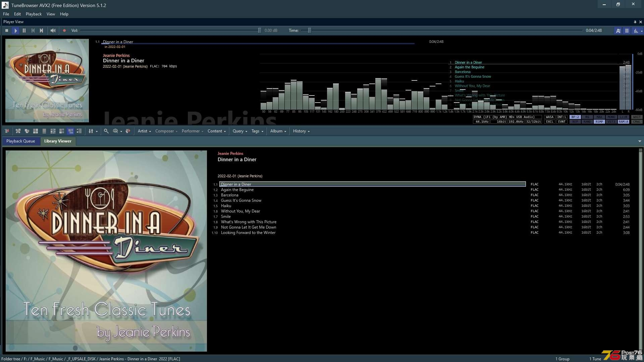Click the WASA output mode label

pyautogui.click(x=550, y=117)
